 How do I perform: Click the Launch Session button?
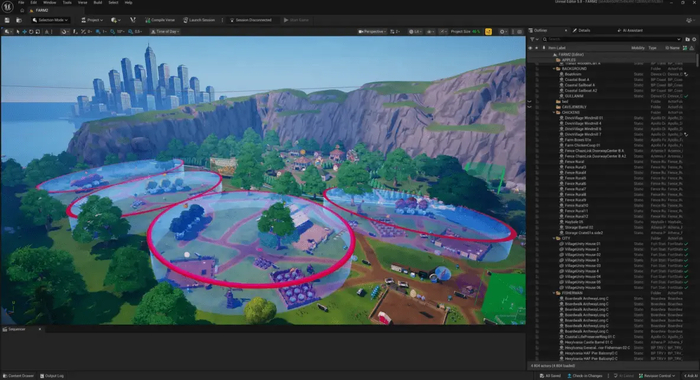click(199, 20)
